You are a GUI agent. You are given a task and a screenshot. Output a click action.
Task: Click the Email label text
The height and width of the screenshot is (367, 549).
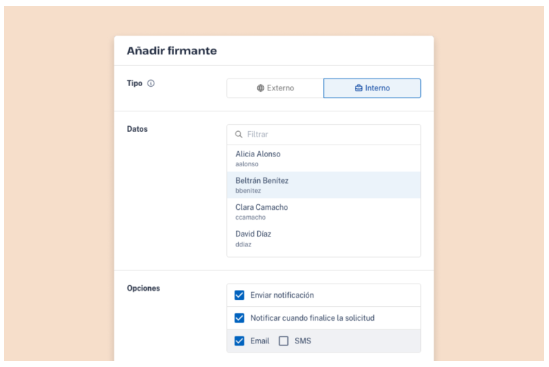260,341
